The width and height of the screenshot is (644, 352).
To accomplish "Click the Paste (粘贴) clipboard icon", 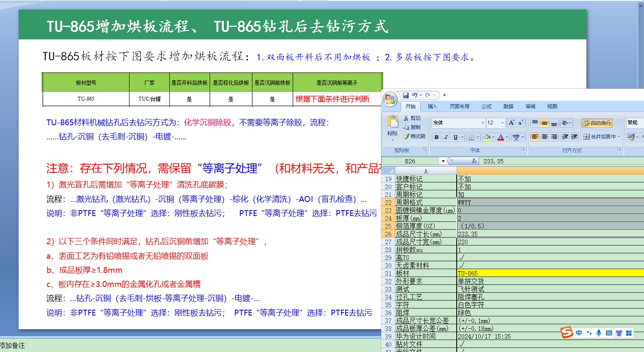I will pyautogui.click(x=392, y=121).
